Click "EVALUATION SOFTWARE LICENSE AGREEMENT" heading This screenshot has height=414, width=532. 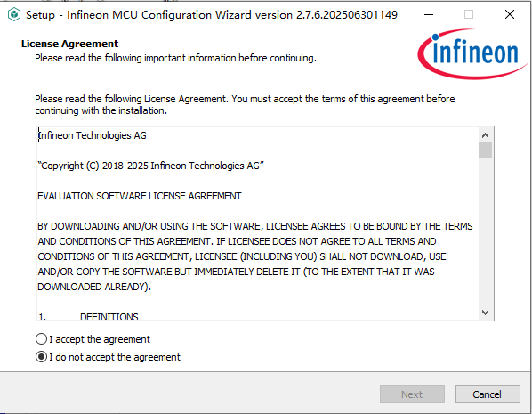click(140, 196)
